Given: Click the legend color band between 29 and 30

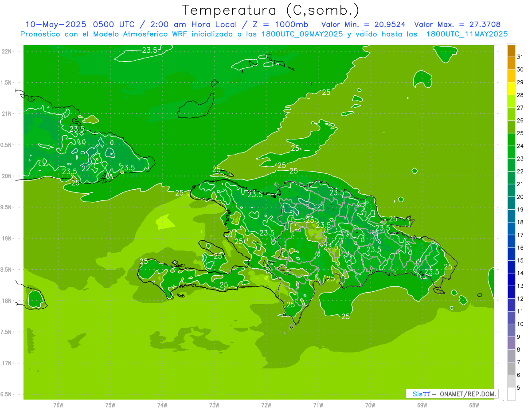Looking at the screenshot, I should [x=511, y=76].
